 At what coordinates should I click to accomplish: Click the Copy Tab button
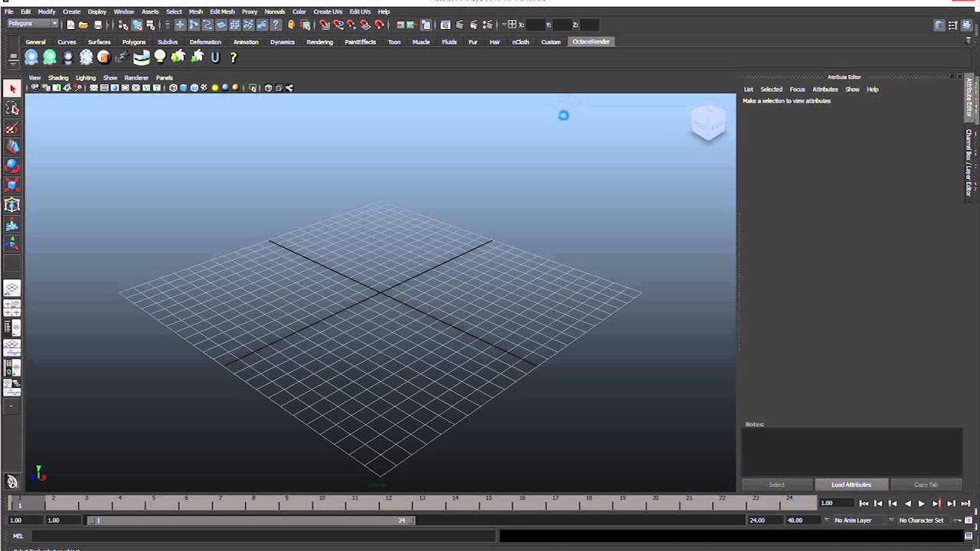(x=926, y=484)
